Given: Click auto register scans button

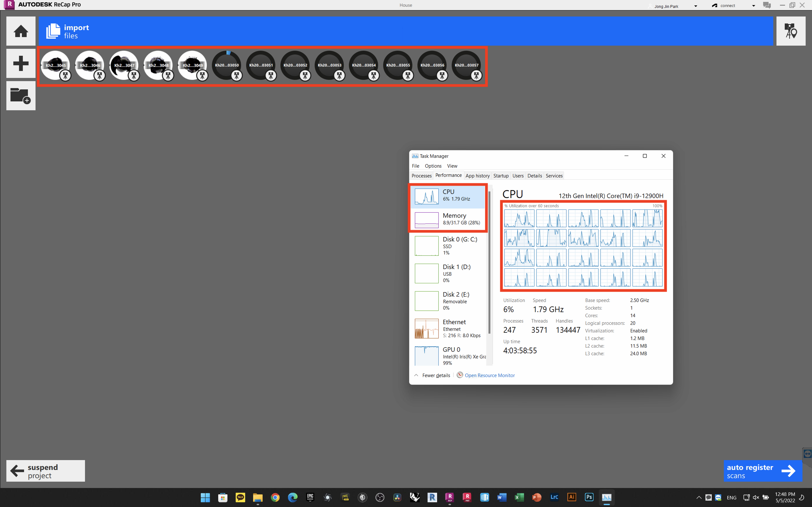Looking at the screenshot, I should tap(762, 471).
